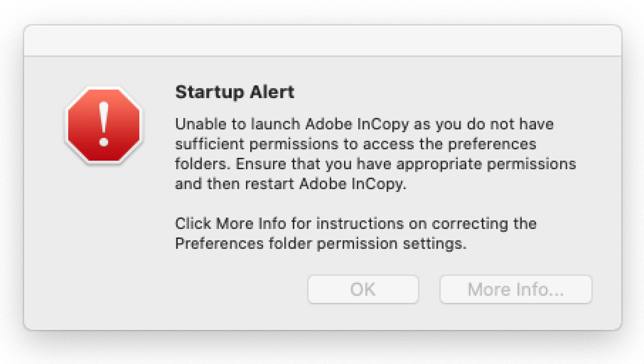Click the line starting Click More Info
The height and width of the screenshot is (364, 644).
(x=356, y=224)
